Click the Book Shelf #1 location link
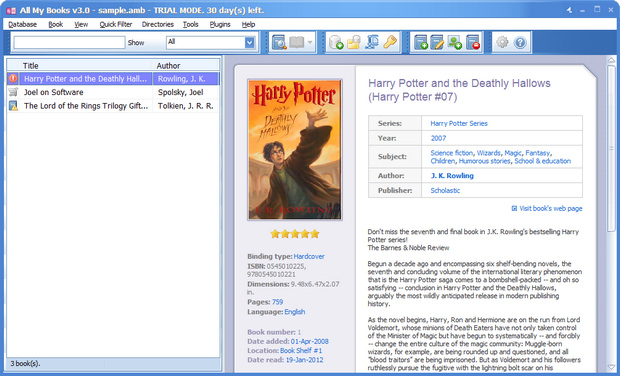Image resolution: width=620 pixels, height=376 pixels. tap(301, 350)
